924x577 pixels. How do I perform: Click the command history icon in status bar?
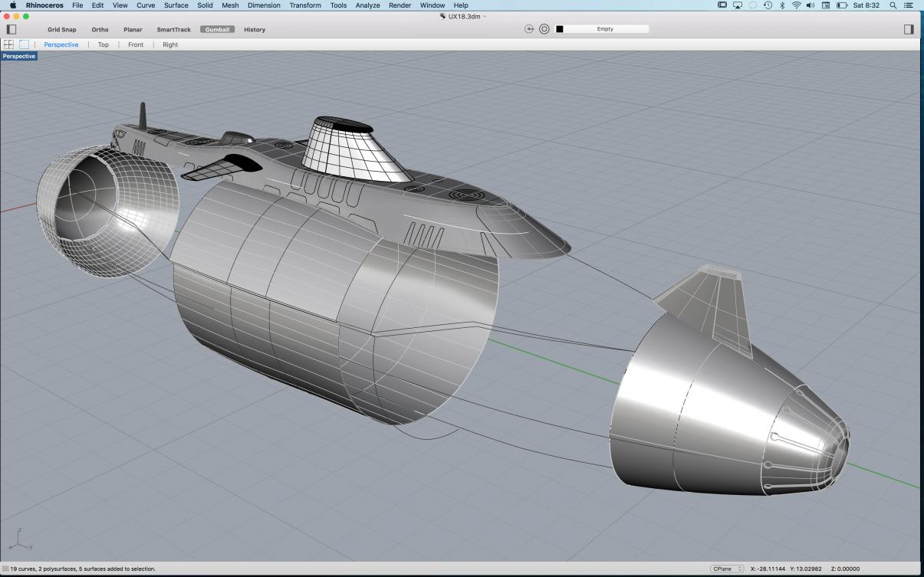pos(5,569)
